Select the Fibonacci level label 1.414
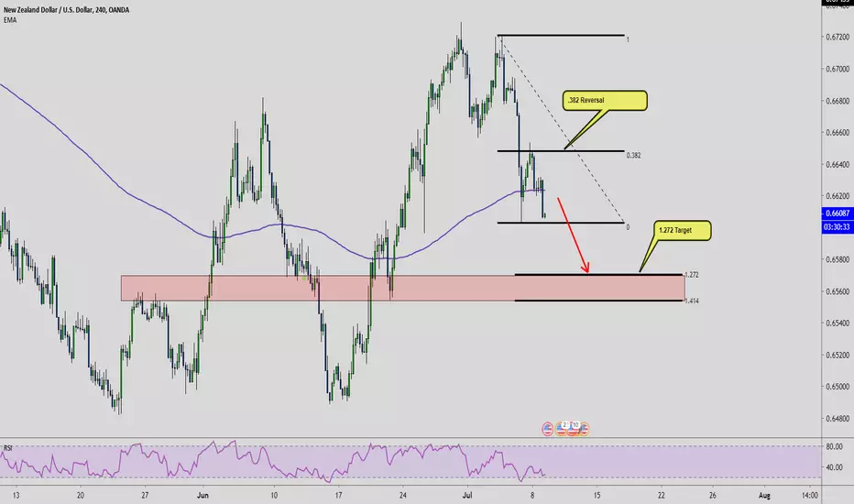The width and height of the screenshot is (854, 504). (x=692, y=301)
